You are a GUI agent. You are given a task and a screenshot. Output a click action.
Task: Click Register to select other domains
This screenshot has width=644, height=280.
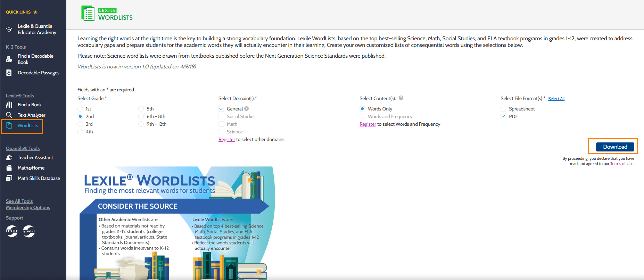(226, 139)
